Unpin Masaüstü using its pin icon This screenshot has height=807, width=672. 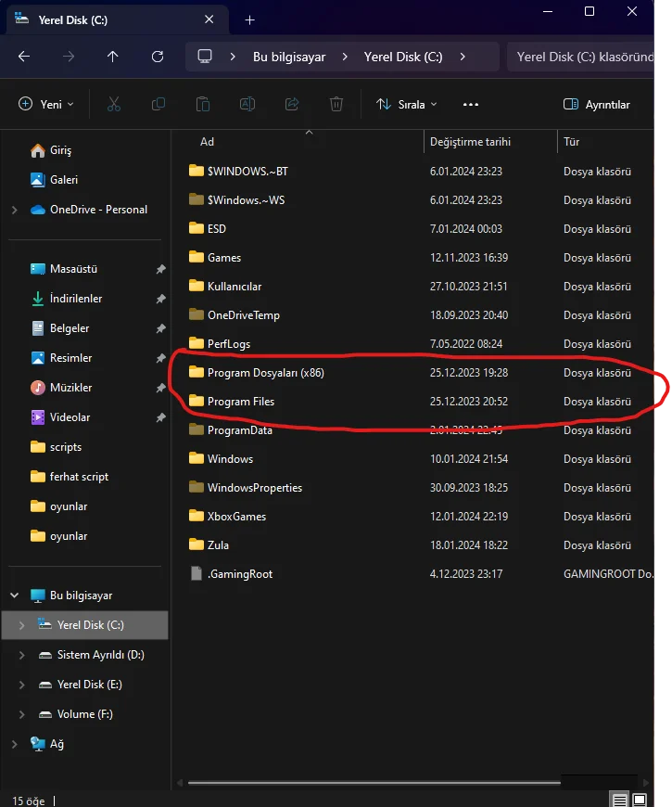pos(161,269)
